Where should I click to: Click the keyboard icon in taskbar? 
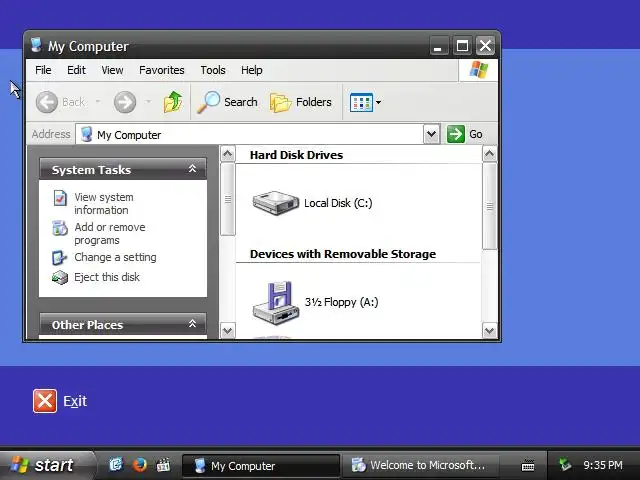(x=528, y=465)
